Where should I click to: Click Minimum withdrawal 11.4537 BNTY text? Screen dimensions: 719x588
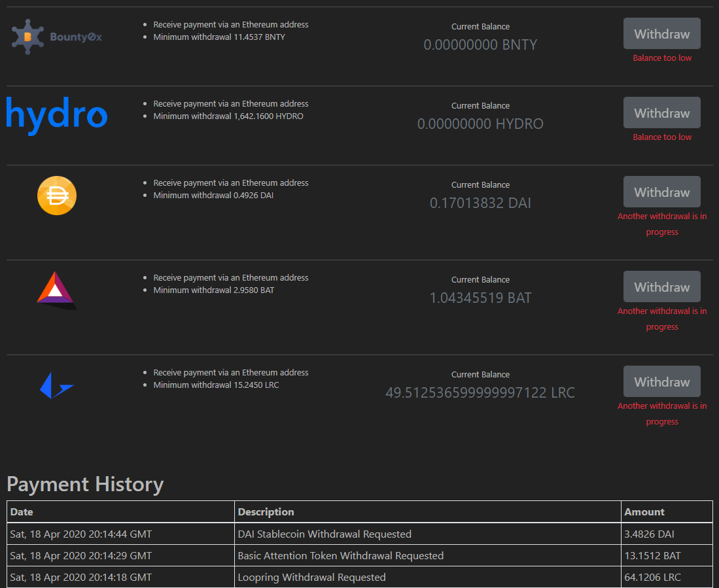[x=219, y=37]
